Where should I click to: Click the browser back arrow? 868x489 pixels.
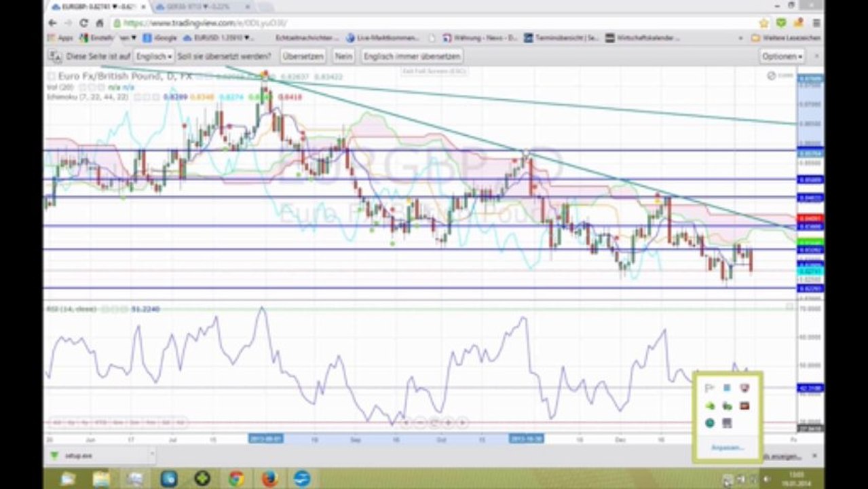tap(52, 22)
